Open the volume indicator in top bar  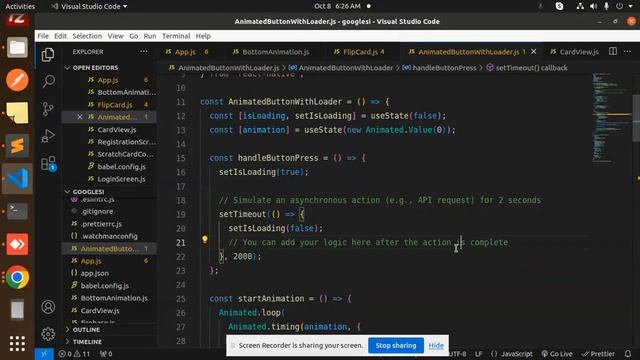(x=593, y=6)
